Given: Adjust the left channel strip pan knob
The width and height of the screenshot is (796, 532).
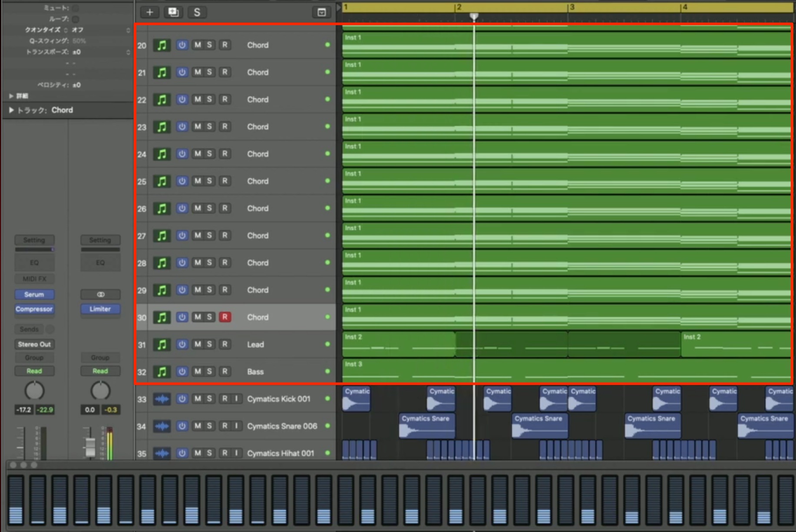Looking at the screenshot, I should pos(34,391).
